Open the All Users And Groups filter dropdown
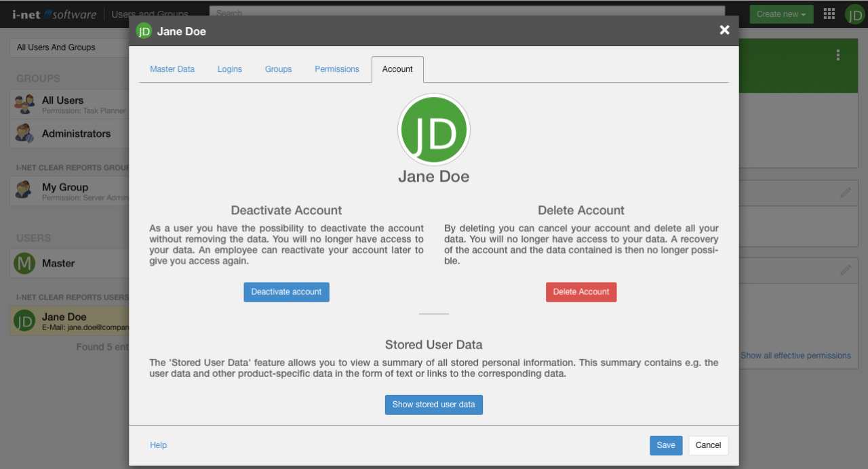This screenshot has width=868, height=469. (64, 47)
